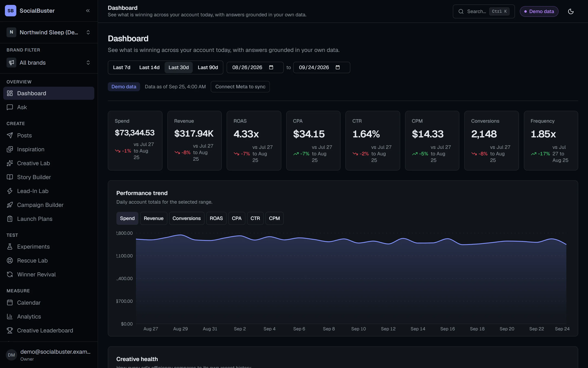Click the megaphone brand filter icon
588x368 pixels.
click(11, 63)
